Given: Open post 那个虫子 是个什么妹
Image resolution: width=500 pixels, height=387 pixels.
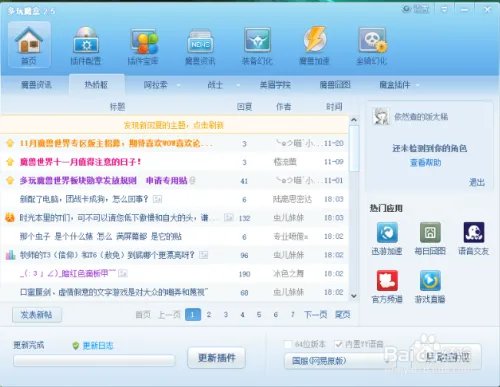Looking at the screenshot, I should 101,237.
